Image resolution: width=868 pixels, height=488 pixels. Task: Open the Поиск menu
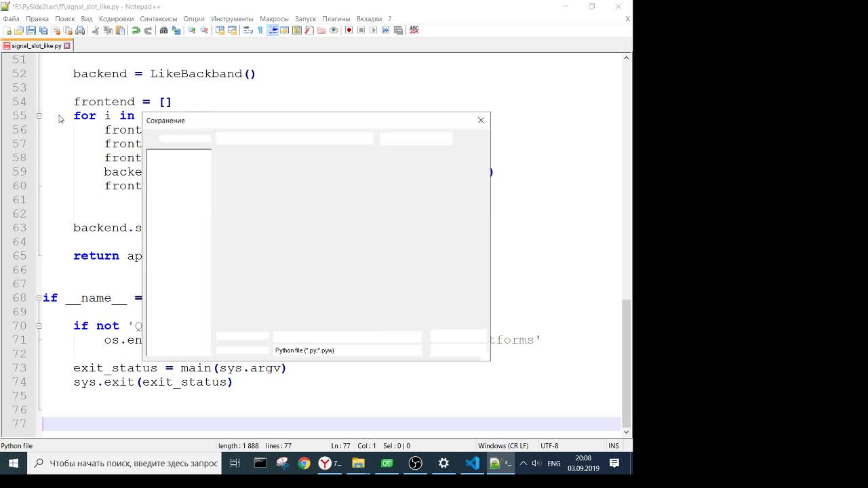pyautogui.click(x=64, y=18)
